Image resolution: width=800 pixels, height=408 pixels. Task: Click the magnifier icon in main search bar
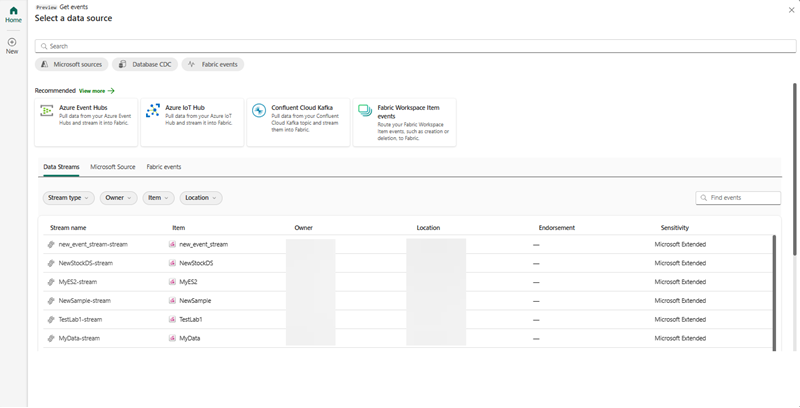pos(44,46)
